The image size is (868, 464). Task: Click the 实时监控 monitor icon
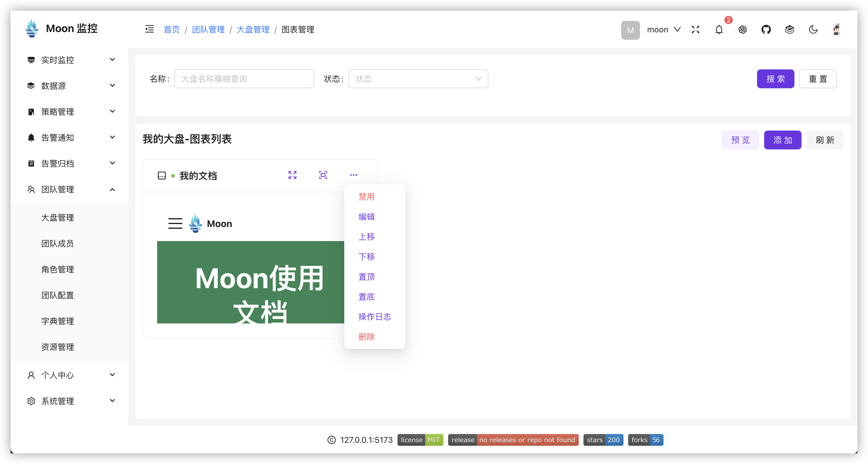coord(31,60)
